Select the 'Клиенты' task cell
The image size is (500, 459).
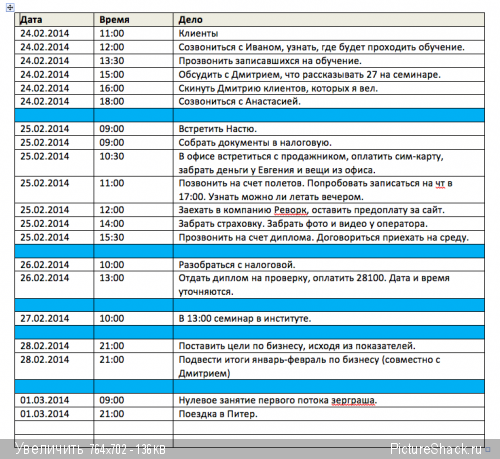click(x=329, y=34)
